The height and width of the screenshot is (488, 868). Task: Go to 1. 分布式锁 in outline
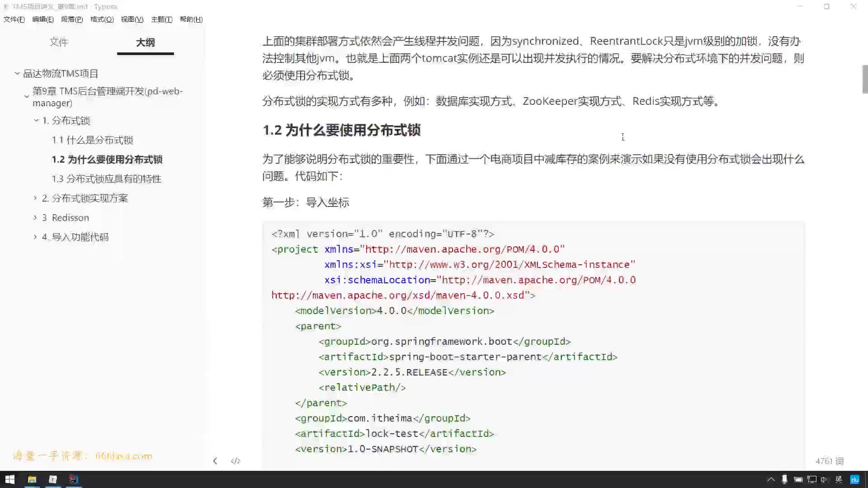[66, 121]
